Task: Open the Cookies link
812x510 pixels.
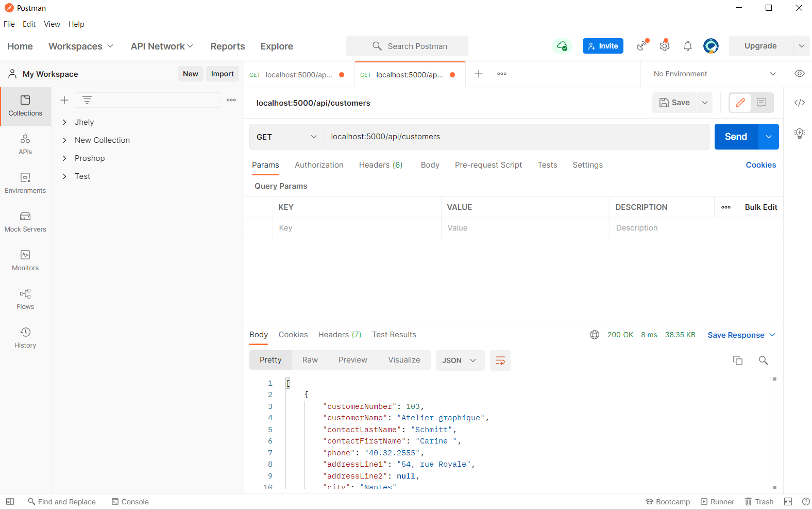Action: click(x=761, y=165)
